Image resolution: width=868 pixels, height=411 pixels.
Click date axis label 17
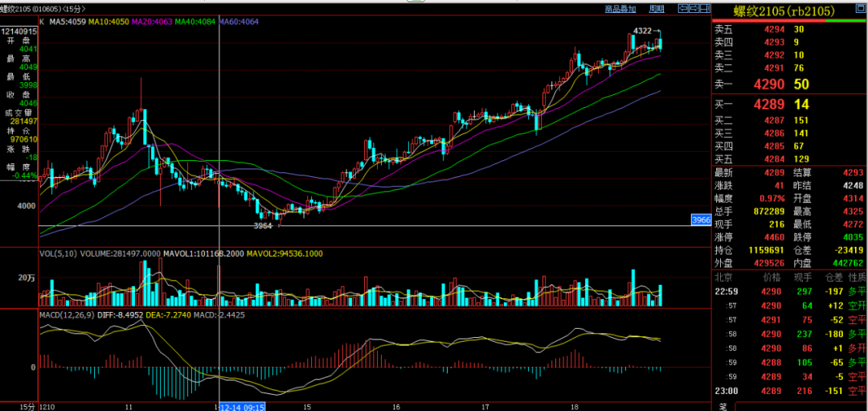click(485, 407)
